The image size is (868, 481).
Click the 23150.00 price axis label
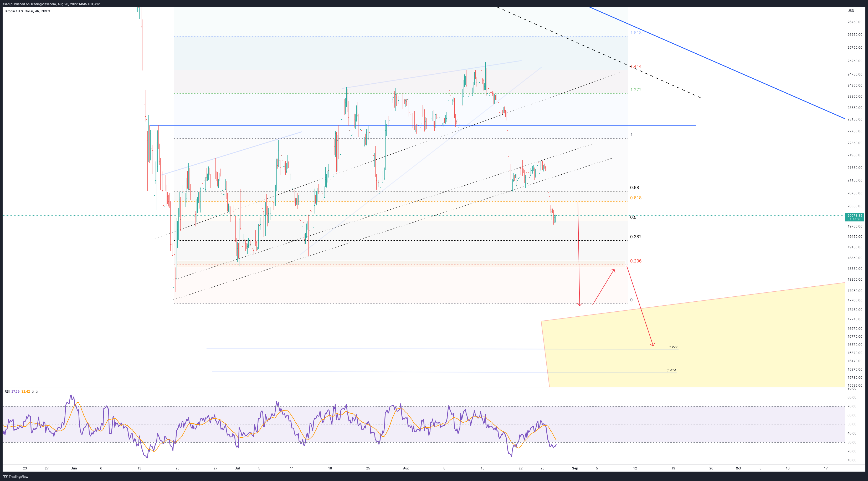[x=855, y=119]
